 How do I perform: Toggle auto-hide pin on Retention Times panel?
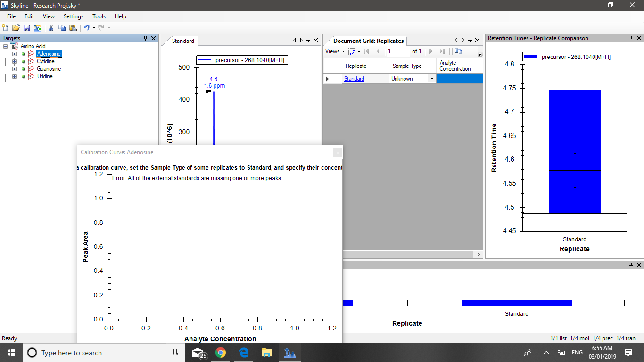click(x=631, y=38)
